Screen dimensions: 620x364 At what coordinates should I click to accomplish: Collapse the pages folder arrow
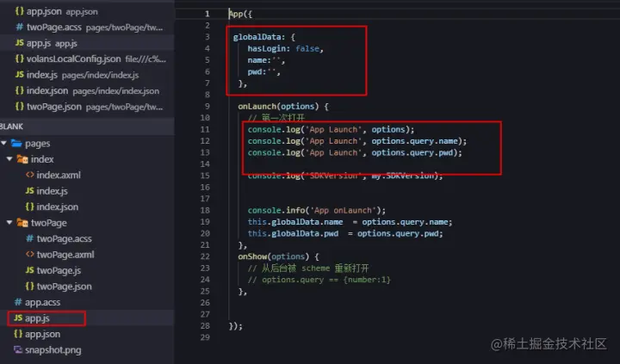click(4, 143)
